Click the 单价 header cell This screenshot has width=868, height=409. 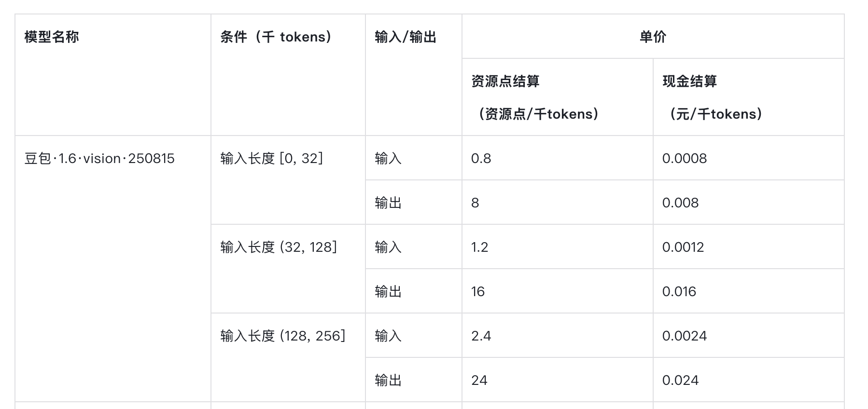click(x=653, y=37)
